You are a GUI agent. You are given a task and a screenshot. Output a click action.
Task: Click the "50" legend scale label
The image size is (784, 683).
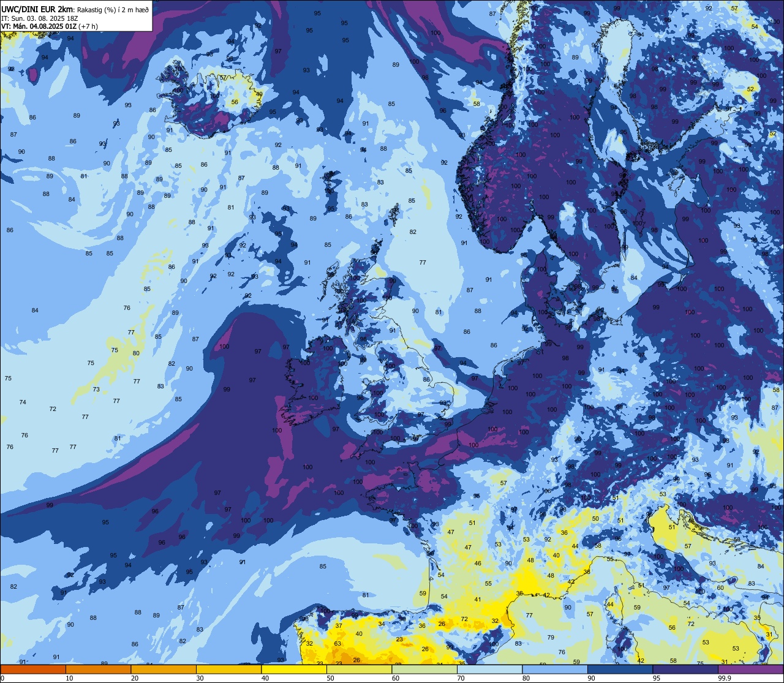(330, 678)
